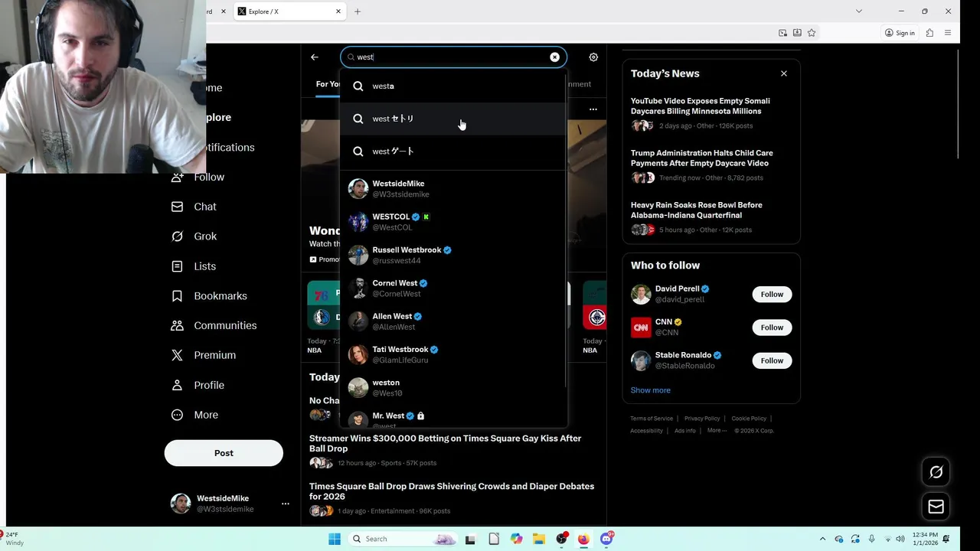This screenshot has width=980, height=551.
Task: Open browser hamburger menu
Action: pyautogui.click(x=948, y=33)
